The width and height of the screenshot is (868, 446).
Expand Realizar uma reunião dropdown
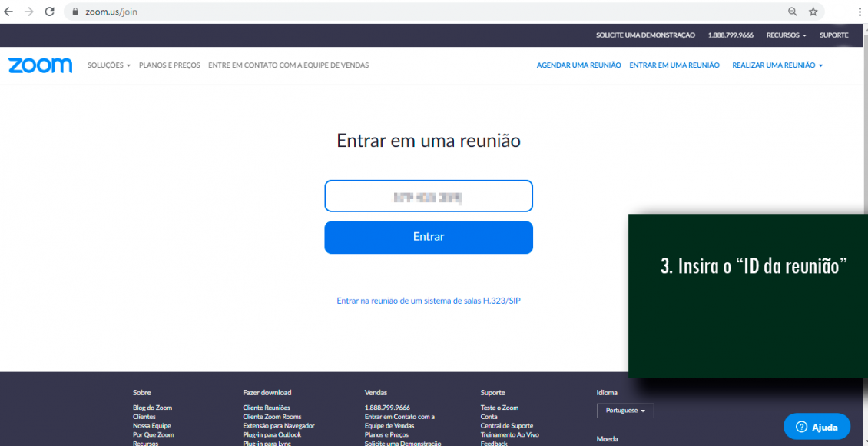(777, 65)
